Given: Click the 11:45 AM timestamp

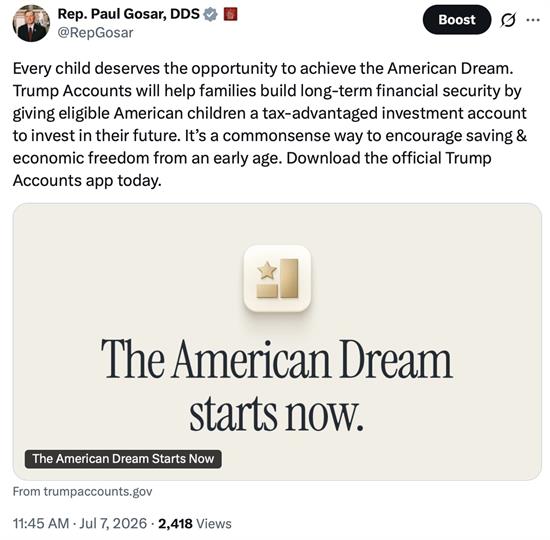Looking at the screenshot, I should [x=41, y=523].
